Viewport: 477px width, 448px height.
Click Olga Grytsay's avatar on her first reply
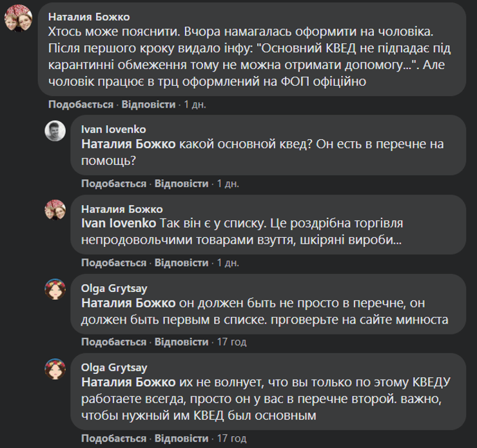(x=55, y=290)
